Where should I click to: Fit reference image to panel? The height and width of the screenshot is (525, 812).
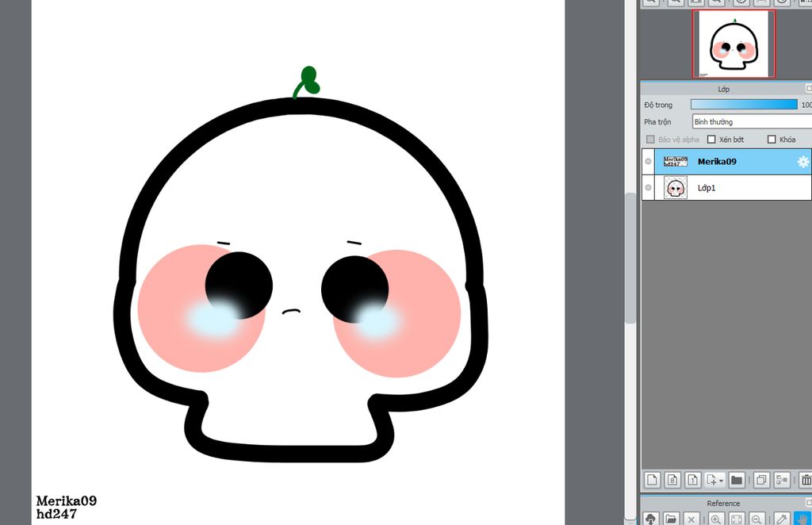pos(736,519)
